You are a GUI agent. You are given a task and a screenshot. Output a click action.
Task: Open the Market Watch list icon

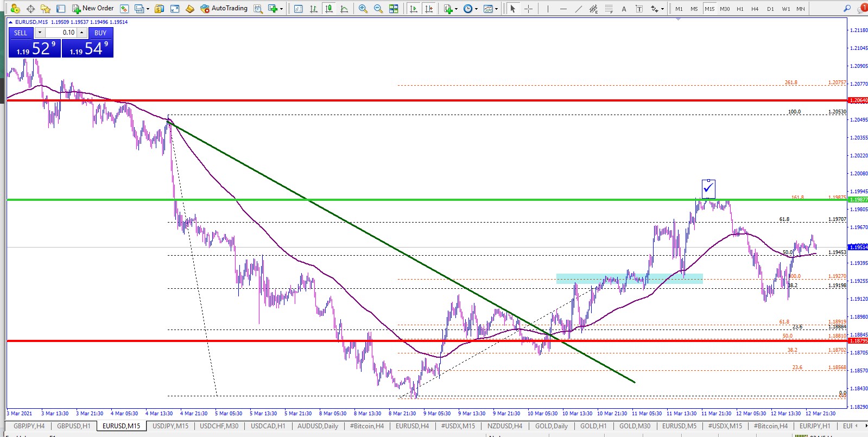click(x=61, y=9)
